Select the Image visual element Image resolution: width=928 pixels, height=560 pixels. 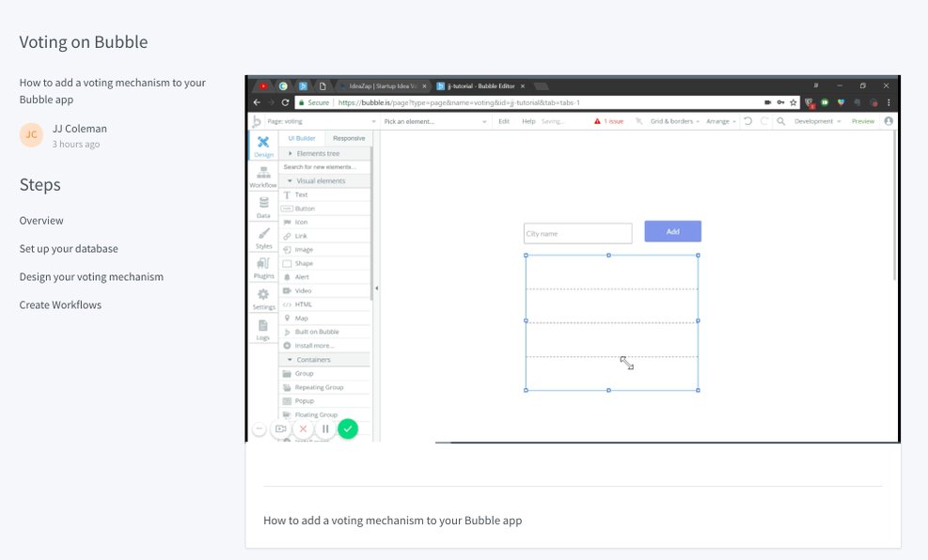click(x=325, y=250)
